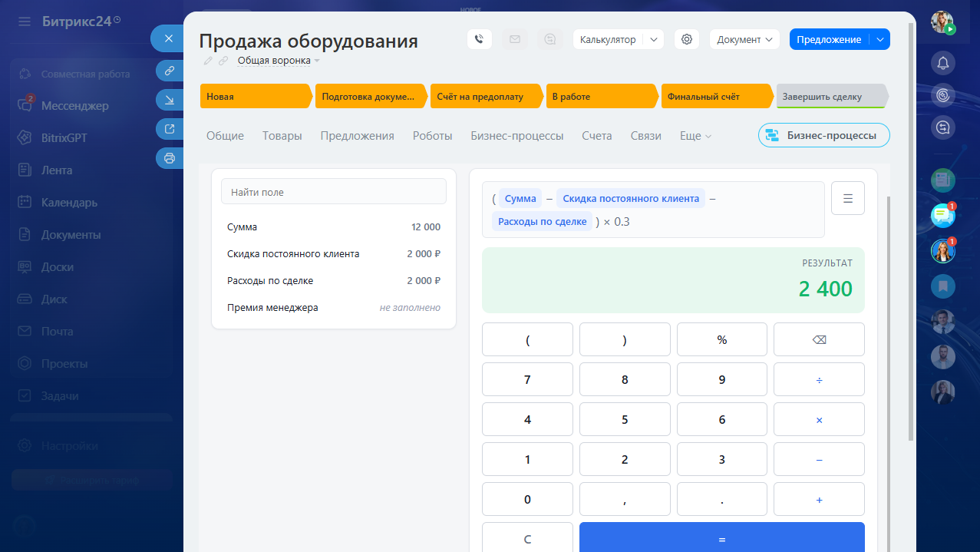Viewport: 980px width, 552px height.
Task: Select Финальный счёт stage
Action: [717, 97]
